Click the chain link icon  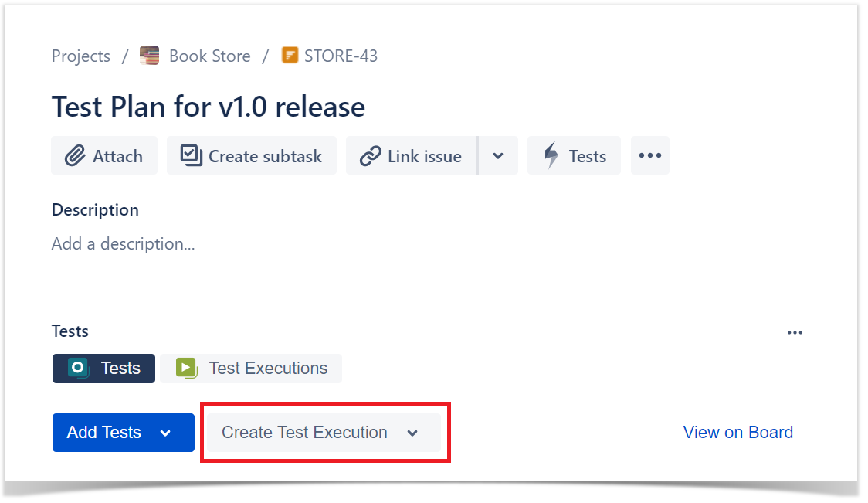[371, 156]
